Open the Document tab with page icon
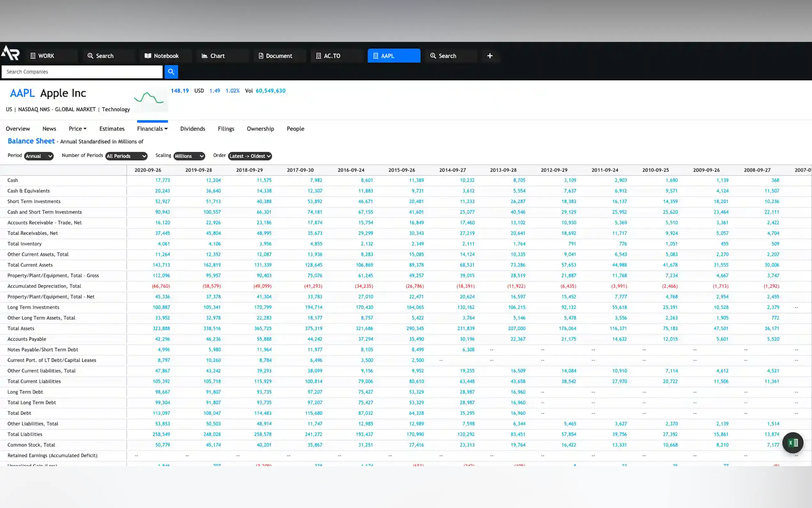The image size is (812, 508). [x=276, y=56]
